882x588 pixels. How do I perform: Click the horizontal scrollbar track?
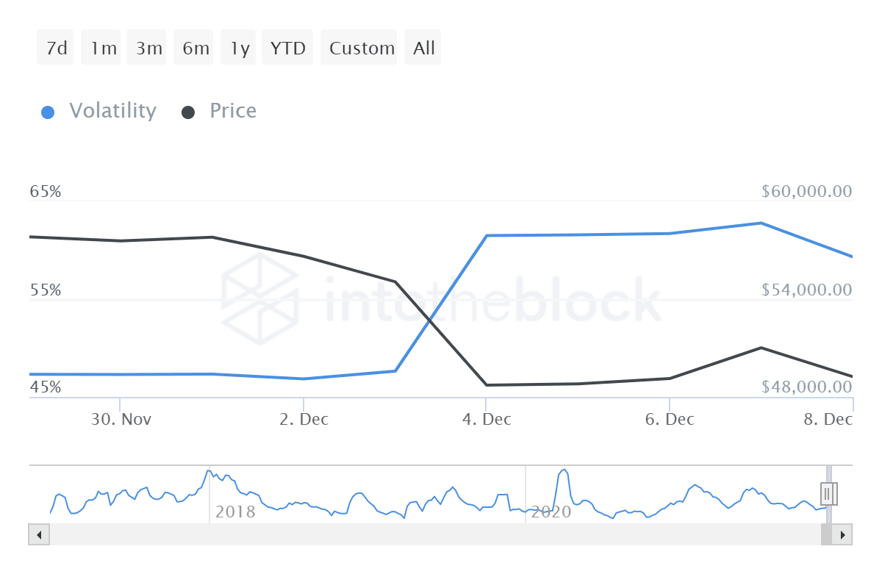coord(441,535)
